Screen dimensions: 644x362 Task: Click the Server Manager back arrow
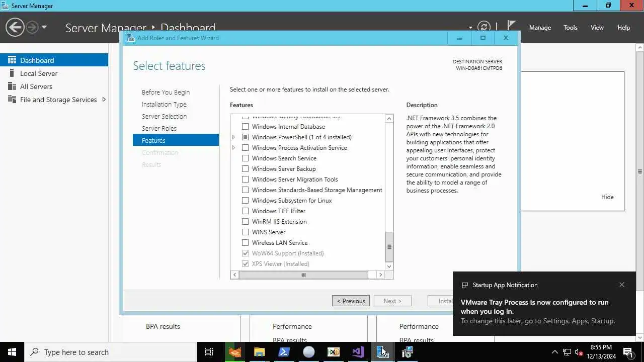pyautogui.click(x=15, y=27)
